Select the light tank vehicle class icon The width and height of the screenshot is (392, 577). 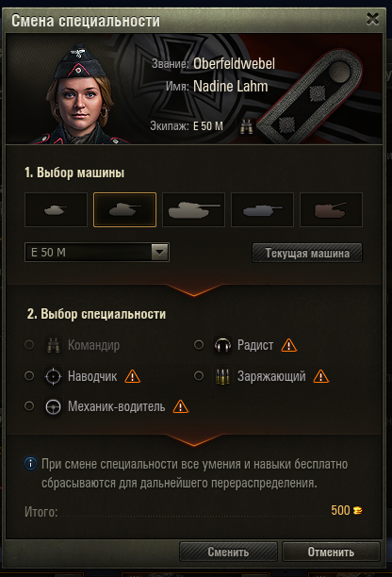pos(56,209)
